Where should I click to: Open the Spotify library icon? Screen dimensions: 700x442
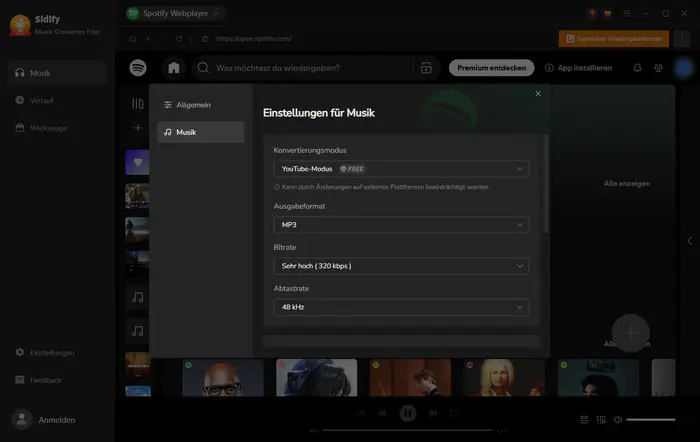click(138, 104)
